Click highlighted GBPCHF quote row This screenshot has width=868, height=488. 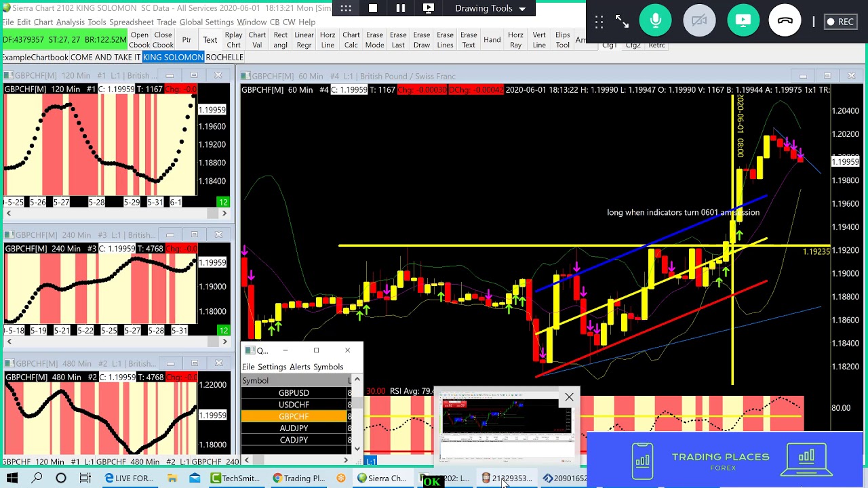(294, 416)
